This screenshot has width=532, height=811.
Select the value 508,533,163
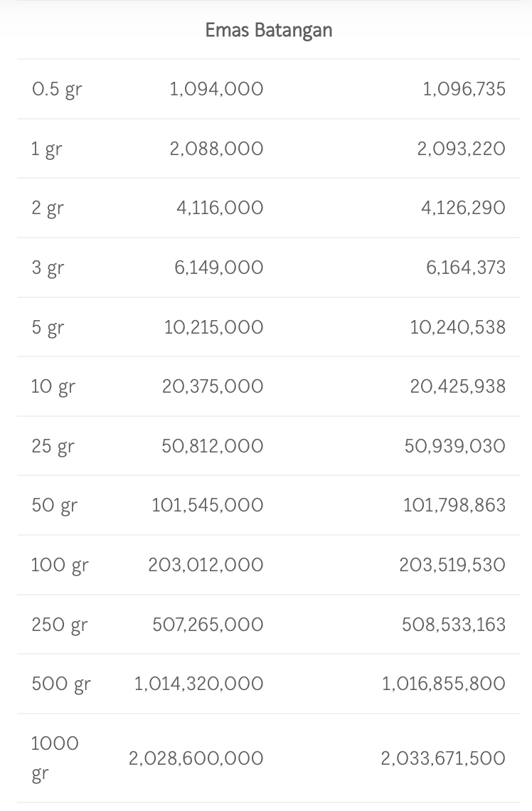453,625
